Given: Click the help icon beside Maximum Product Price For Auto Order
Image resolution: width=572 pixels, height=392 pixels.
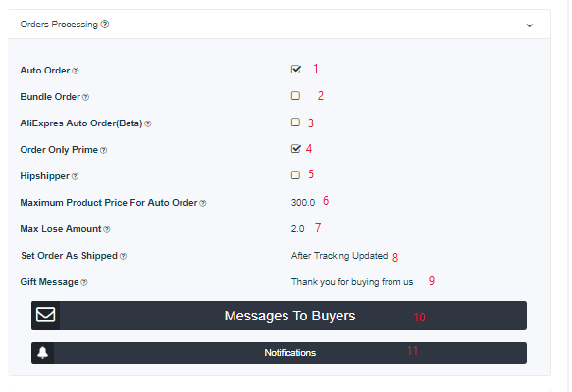Looking at the screenshot, I should pyautogui.click(x=203, y=203).
